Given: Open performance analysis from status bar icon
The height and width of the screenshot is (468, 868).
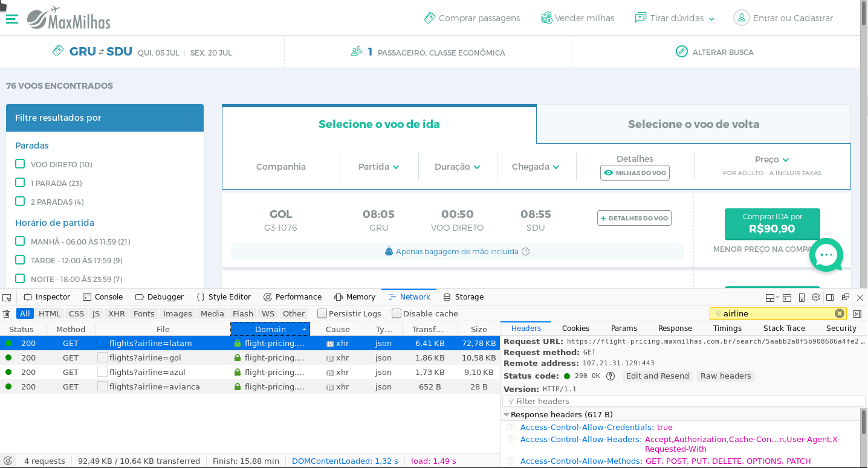Looking at the screenshot, I should coord(8,461).
